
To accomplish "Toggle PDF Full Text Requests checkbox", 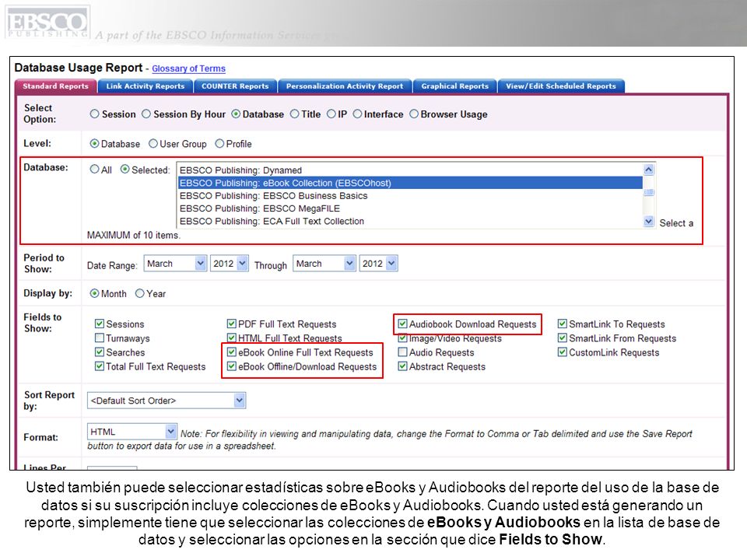I will pos(232,324).
